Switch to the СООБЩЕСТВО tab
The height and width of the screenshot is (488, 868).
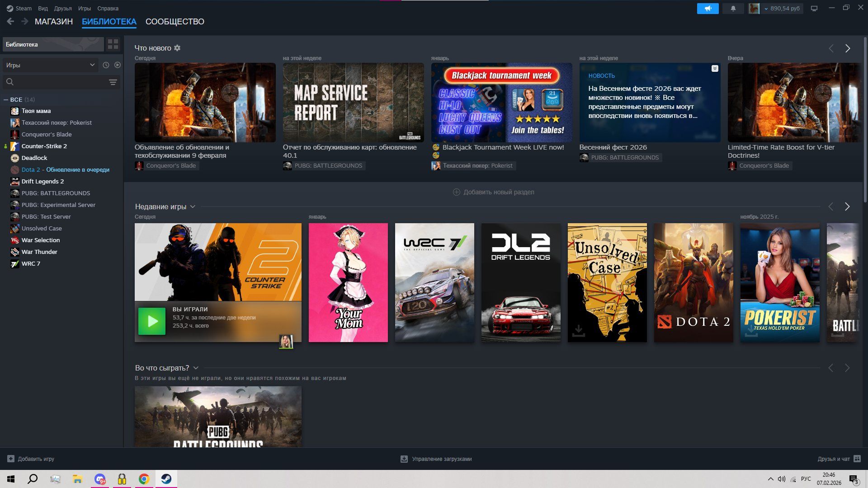(175, 22)
